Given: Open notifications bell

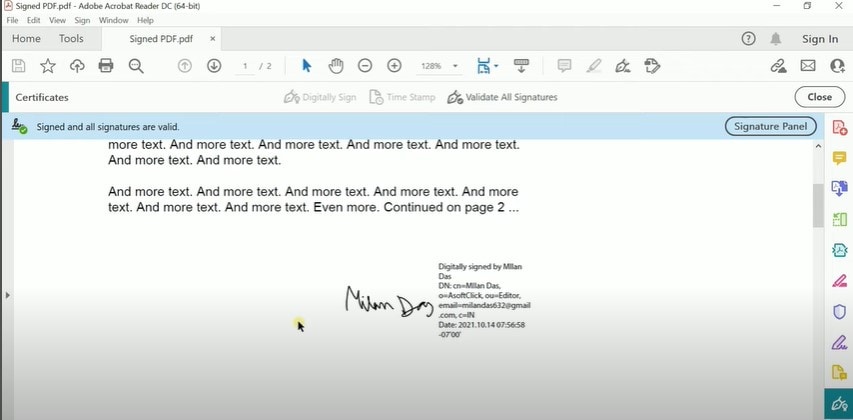Looking at the screenshot, I should point(776,39).
